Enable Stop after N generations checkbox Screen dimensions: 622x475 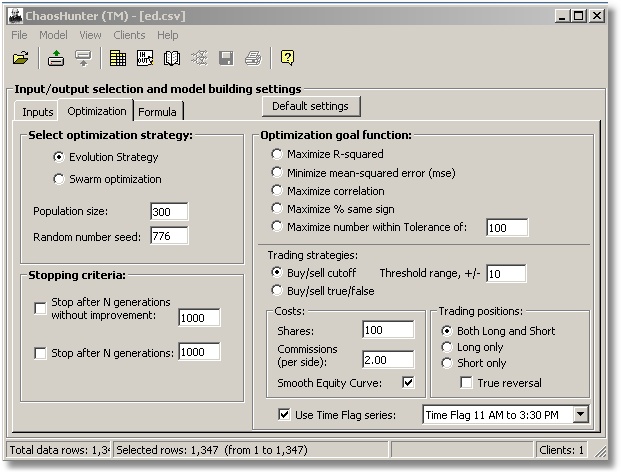tap(40, 353)
